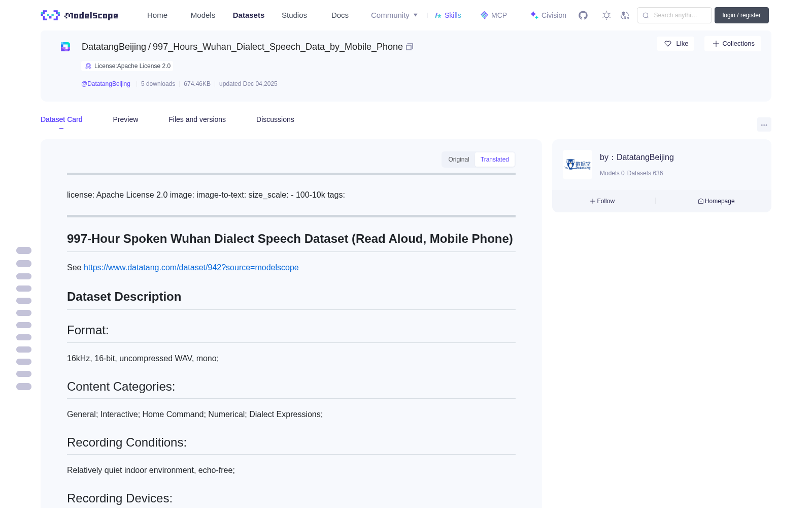Click the DatatangBeijing namespace in title
The image size is (812, 508).
point(114,47)
